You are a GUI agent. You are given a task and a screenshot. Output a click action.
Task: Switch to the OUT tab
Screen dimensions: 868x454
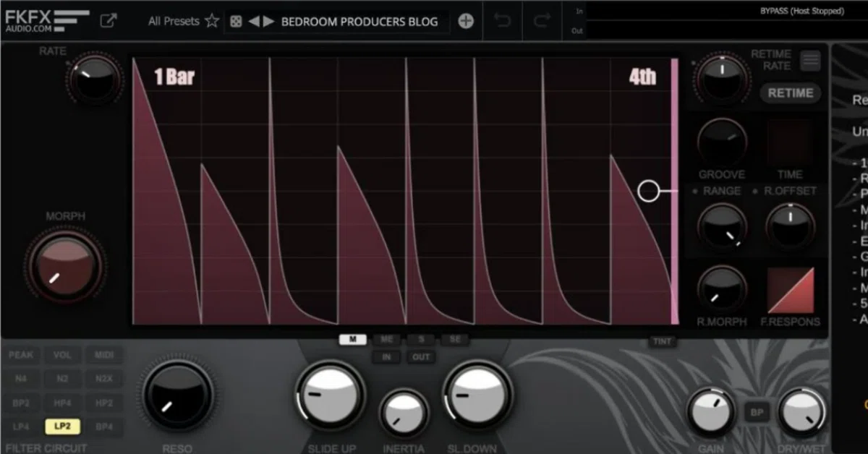(421, 357)
